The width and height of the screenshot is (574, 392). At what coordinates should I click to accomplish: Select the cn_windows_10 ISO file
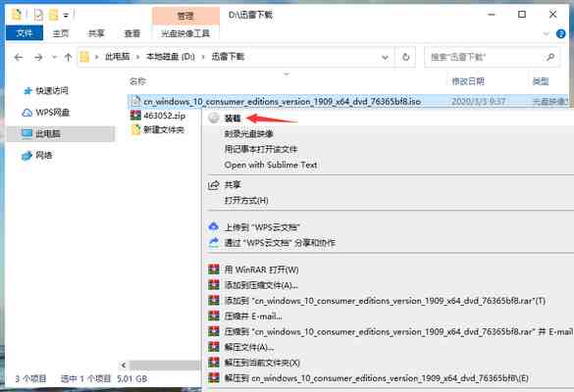pyautogui.click(x=282, y=101)
